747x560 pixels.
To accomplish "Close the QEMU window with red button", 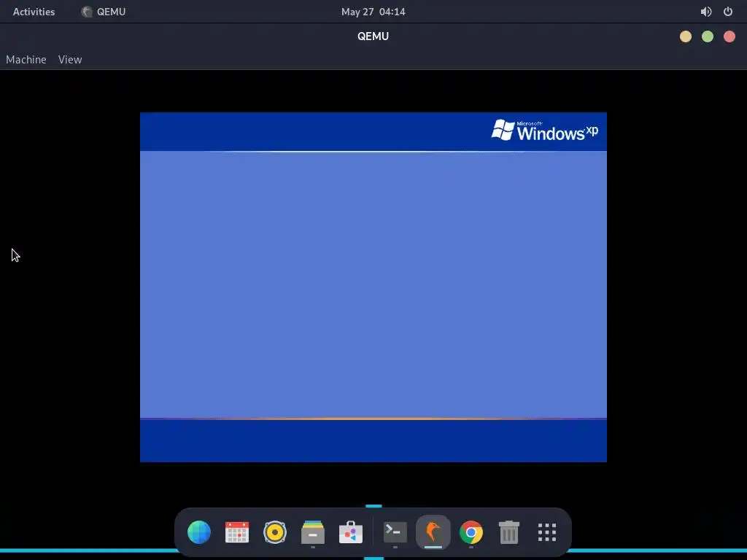I will tap(729, 36).
